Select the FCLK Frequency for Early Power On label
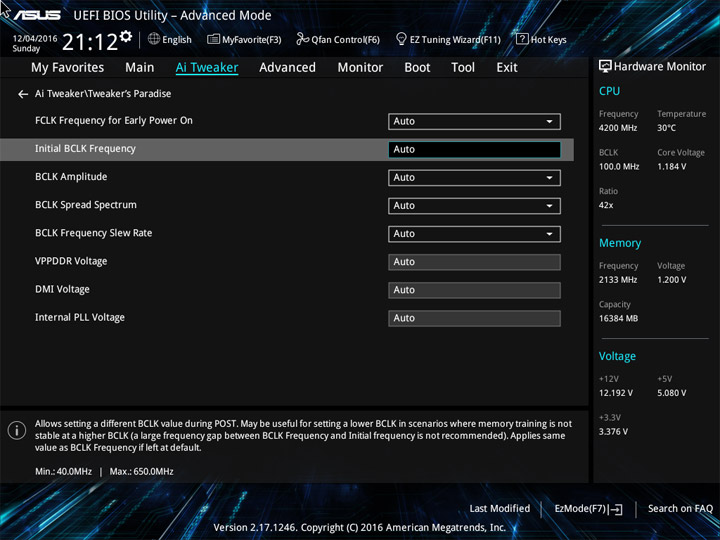Viewport: 720px width, 540px height. (x=114, y=121)
